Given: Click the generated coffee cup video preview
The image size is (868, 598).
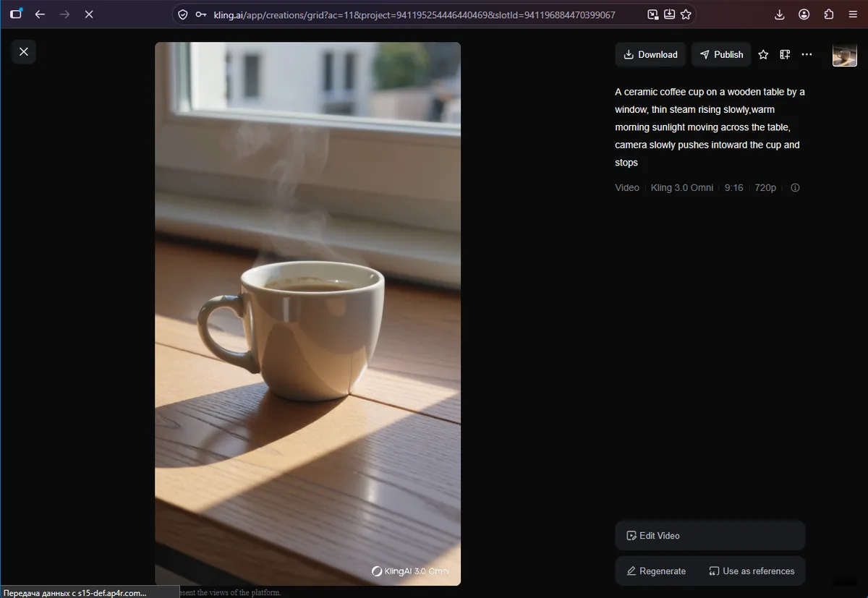Looking at the screenshot, I should [x=307, y=313].
